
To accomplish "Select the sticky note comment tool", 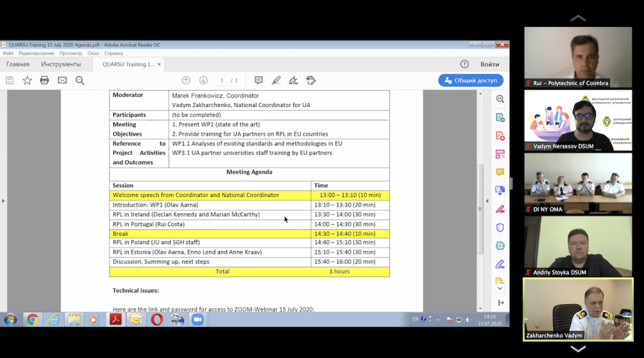I will tap(258, 81).
